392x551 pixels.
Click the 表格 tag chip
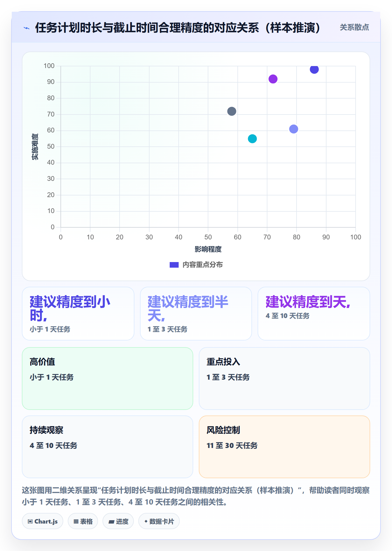(x=83, y=521)
